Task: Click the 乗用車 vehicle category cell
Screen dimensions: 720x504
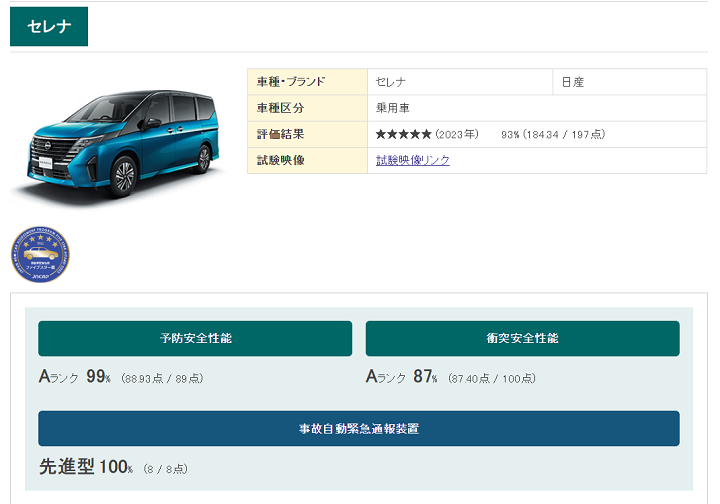Action: 537,108
